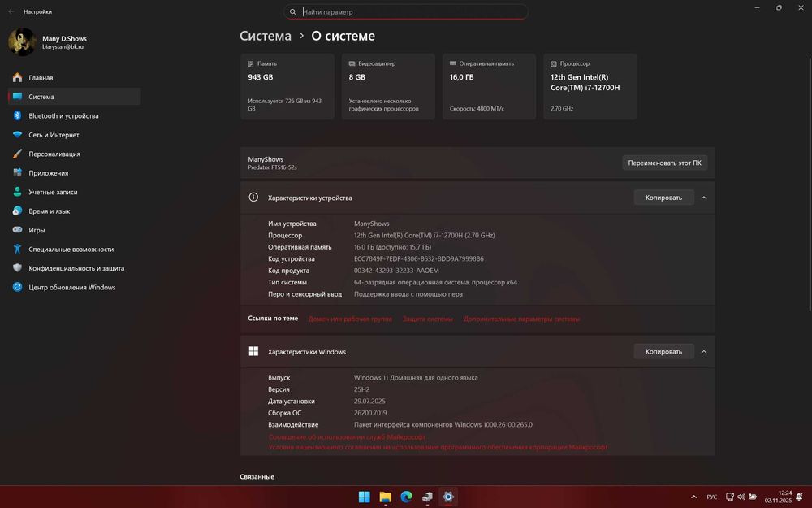The image size is (812, 508).
Task: Click the back arrow next to Настройки
Action: (x=11, y=11)
